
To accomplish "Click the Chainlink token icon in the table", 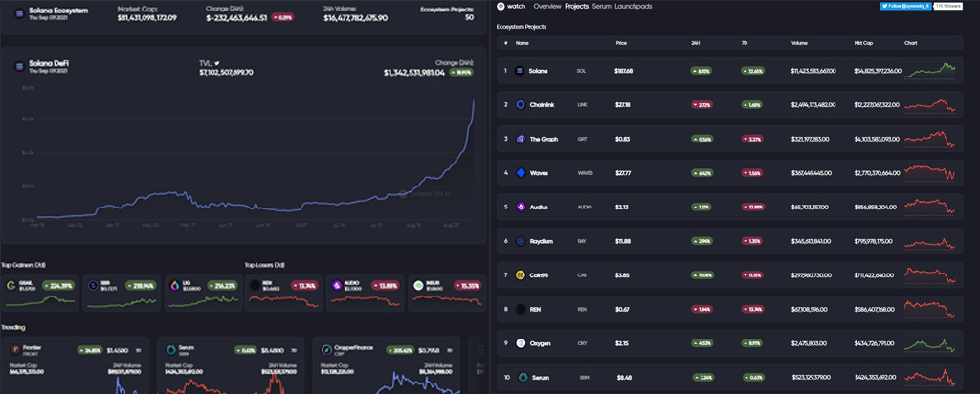I will (x=520, y=105).
